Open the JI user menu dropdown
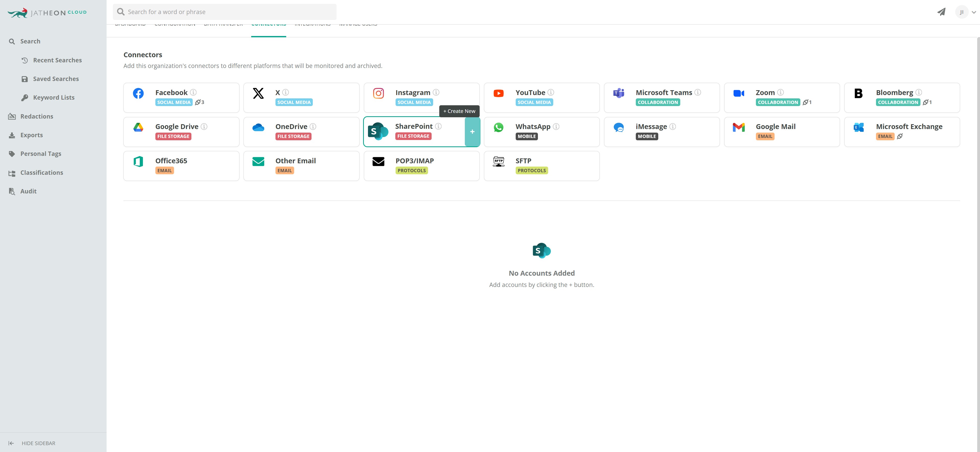The width and height of the screenshot is (980, 452). (x=966, y=12)
